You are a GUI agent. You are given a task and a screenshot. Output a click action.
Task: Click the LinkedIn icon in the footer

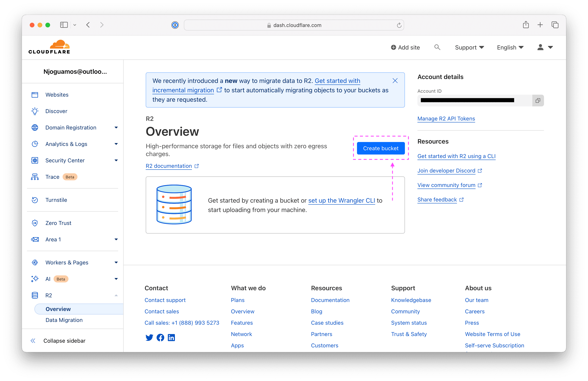click(171, 338)
